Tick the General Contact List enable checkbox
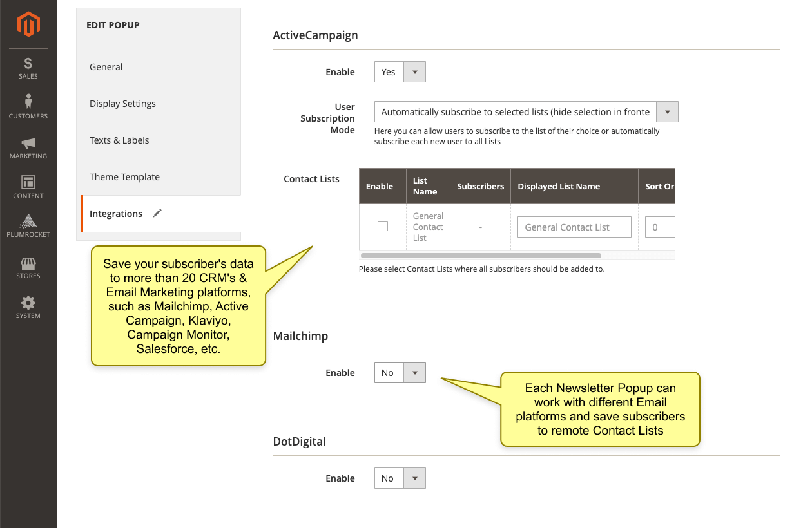Screen dimensions: 812x528 tap(383, 226)
